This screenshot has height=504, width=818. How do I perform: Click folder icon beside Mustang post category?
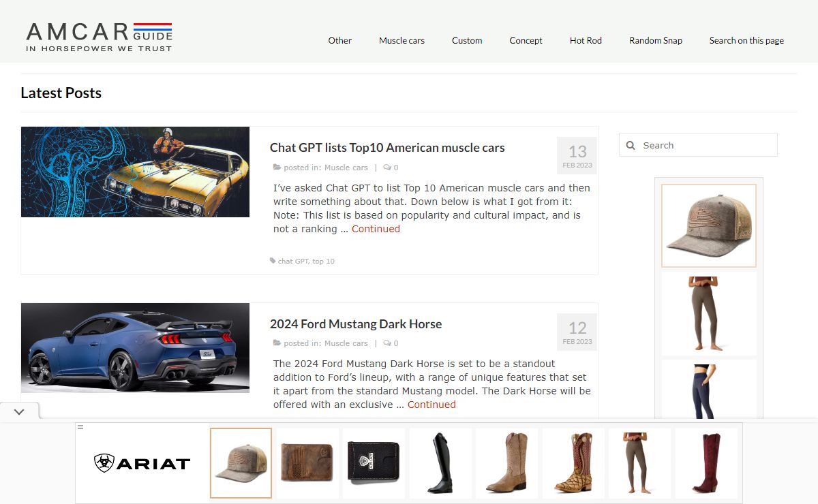[277, 343]
